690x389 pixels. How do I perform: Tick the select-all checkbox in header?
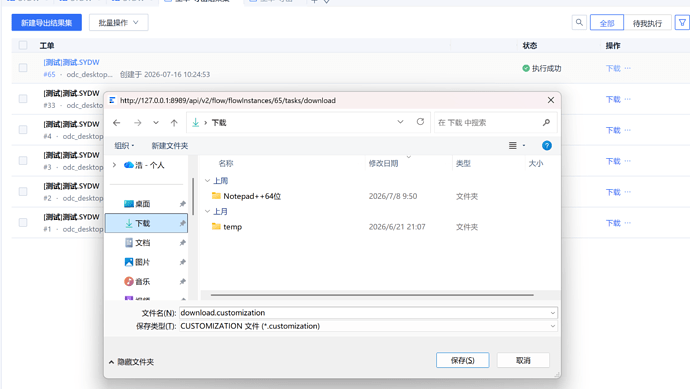pyautogui.click(x=23, y=45)
